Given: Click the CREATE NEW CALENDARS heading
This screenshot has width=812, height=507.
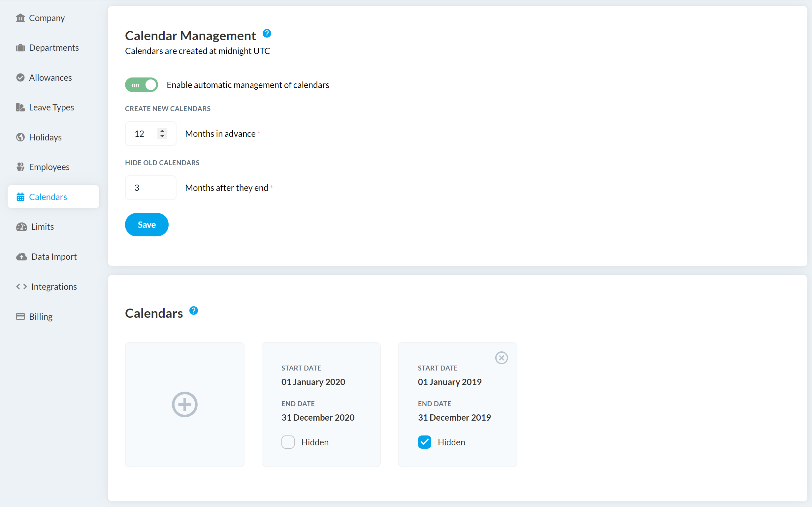Looking at the screenshot, I should [168, 109].
